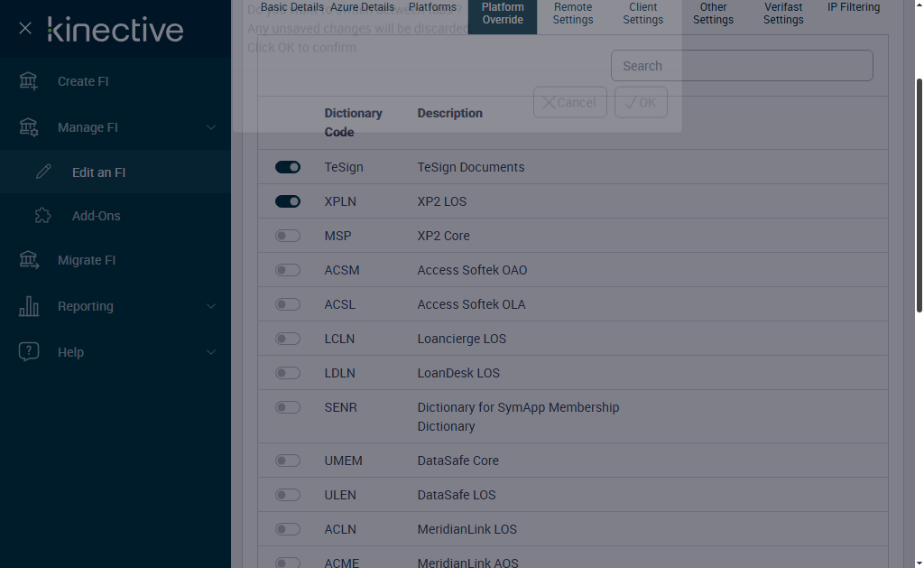
Task: Open the Other Settings tab
Action: coord(713,14)
